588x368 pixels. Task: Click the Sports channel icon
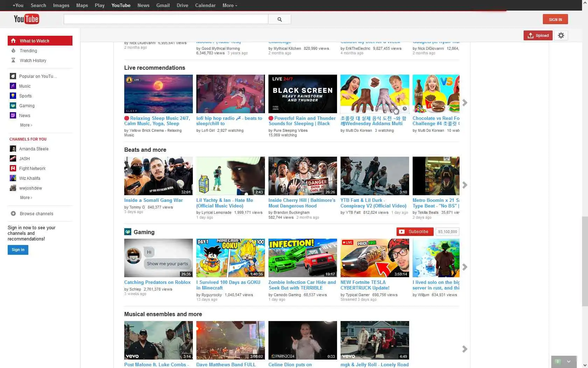tap(13, 96)
